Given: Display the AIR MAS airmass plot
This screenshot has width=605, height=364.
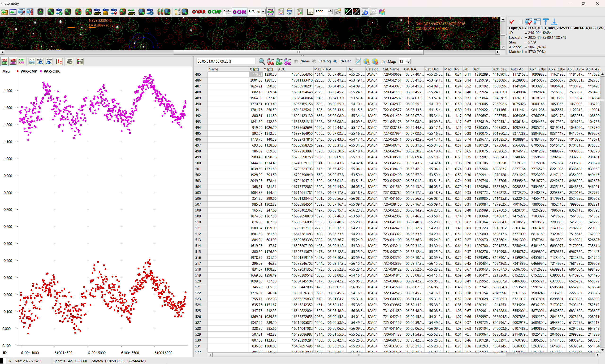Looking at the screenshot, I should coord(32,61).
